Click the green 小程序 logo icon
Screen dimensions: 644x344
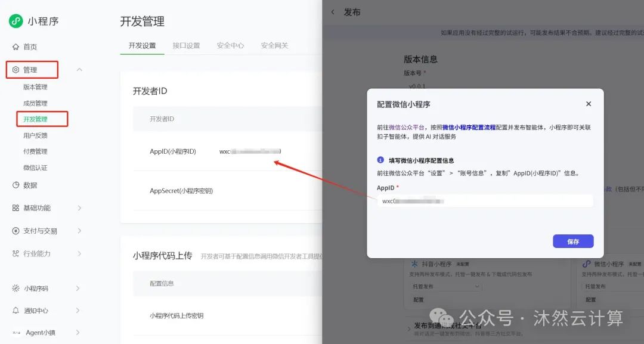[x=16, y=21]
